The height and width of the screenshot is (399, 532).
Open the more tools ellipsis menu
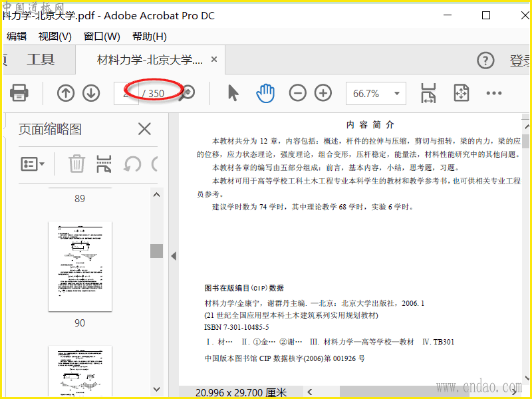(x=493, y=93)
